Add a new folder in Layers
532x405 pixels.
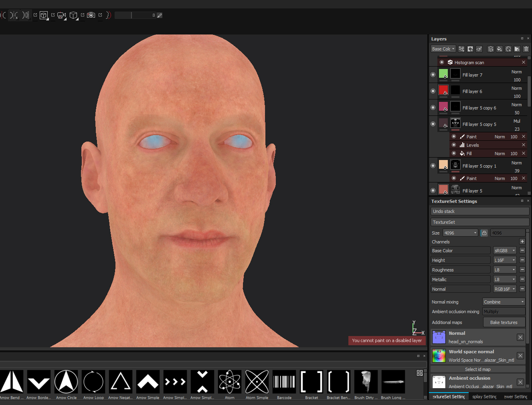tap(517, 49)
